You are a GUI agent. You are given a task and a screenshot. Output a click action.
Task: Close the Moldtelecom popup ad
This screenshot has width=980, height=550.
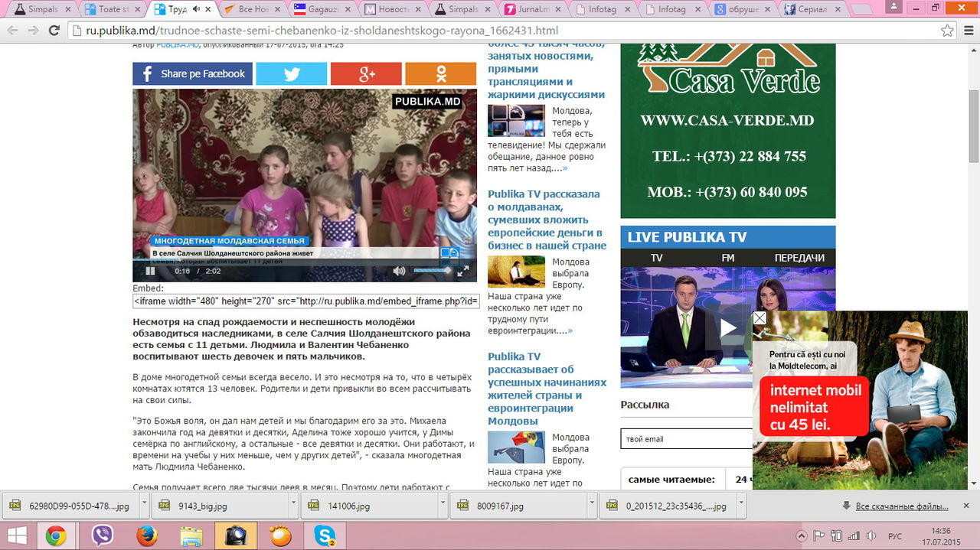pyautogui.click(x=759, y=317)
